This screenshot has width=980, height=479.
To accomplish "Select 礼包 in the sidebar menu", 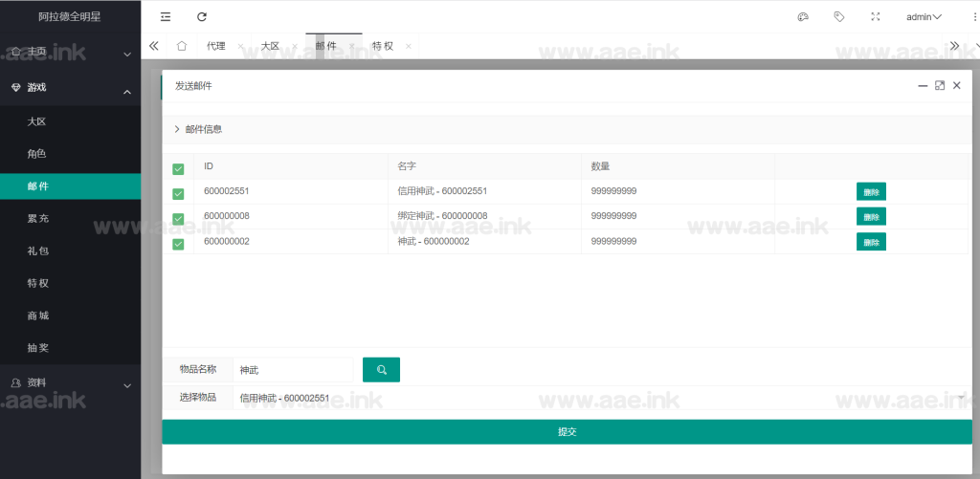I will point(37,250).
